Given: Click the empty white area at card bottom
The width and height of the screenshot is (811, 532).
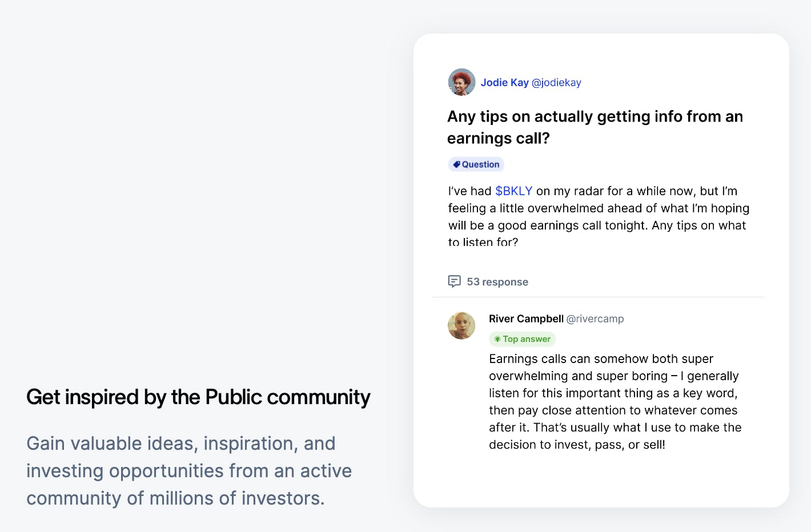Looking at the screenshot, I should [x=601, y=482].
